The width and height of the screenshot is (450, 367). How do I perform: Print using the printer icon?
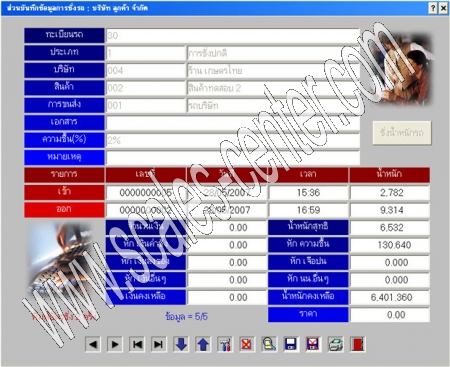point(335,344)
